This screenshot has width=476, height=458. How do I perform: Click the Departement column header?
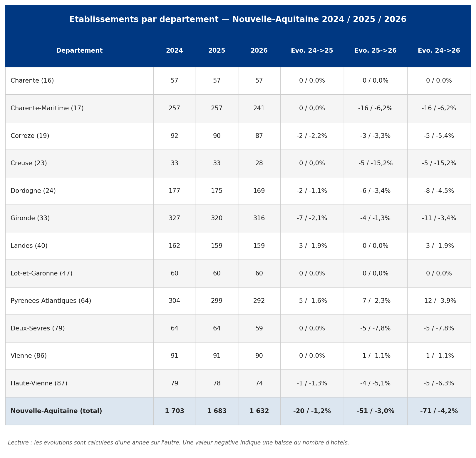click(x=79, y=51)
